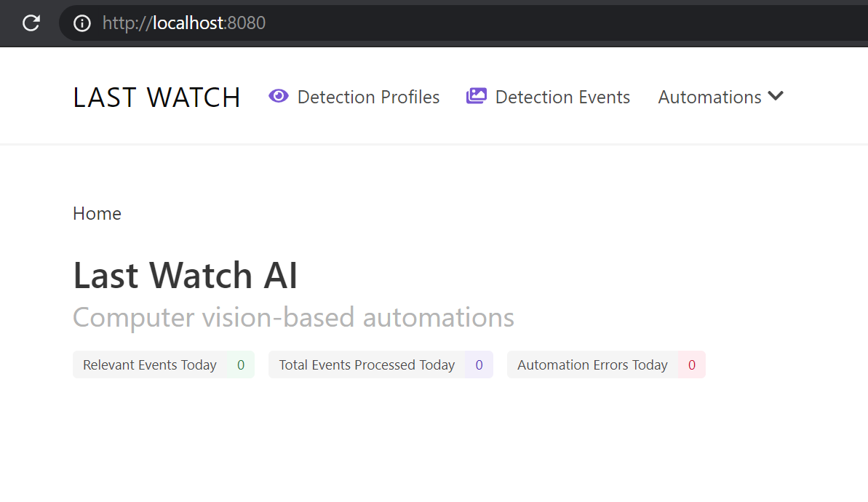Viewport: 868px width, 502px height.
Task: Click the Total Events Processed count 0
Action: coord(479,364)
